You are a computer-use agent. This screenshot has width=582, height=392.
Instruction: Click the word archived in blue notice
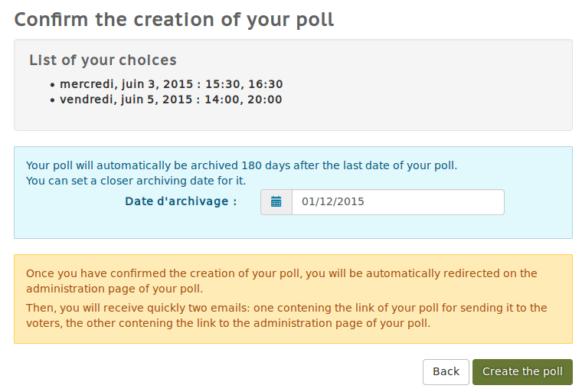(214, 165)
